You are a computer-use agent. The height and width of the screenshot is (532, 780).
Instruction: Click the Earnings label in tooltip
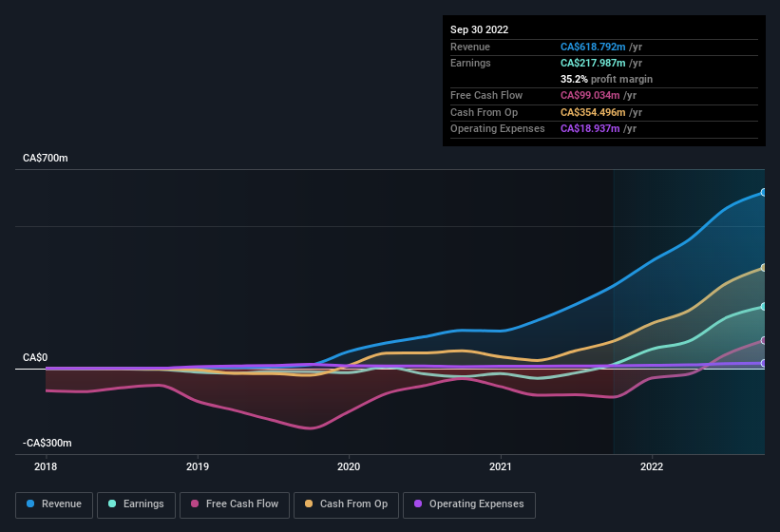coord(470,63)
